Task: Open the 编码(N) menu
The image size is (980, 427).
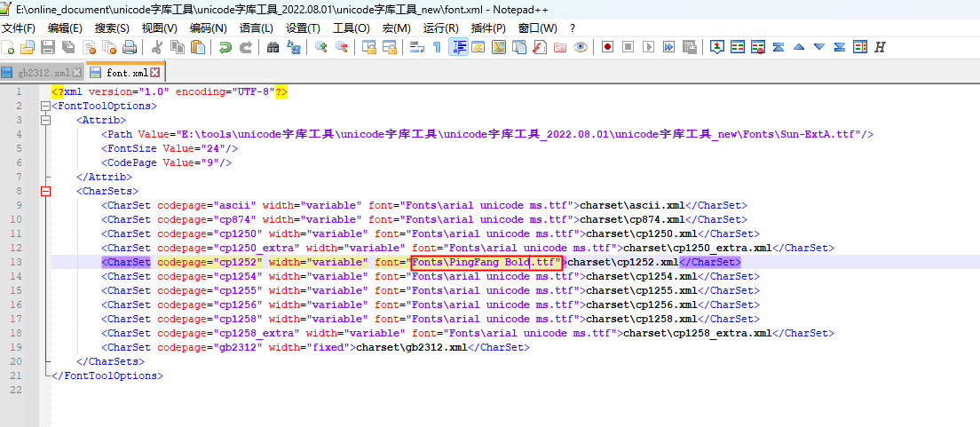Action: tap(208, 28)
